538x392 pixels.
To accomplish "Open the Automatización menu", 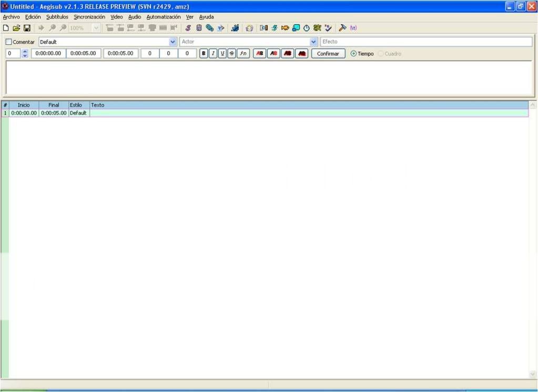I will pyautogui.click(x=163, y=17).
